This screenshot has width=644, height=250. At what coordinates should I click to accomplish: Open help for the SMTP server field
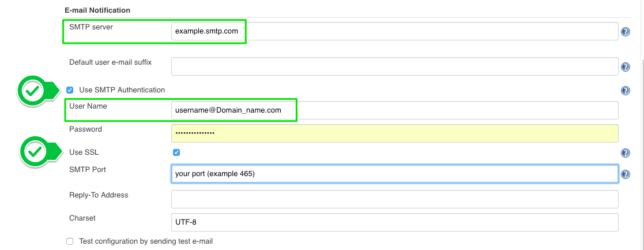tap(626, 32)
